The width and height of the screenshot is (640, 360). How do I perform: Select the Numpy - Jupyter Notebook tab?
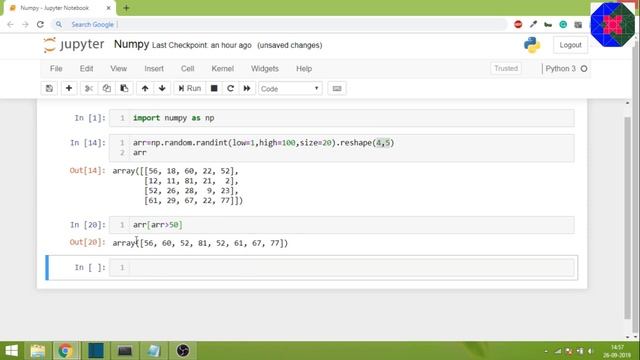point(59,8)
